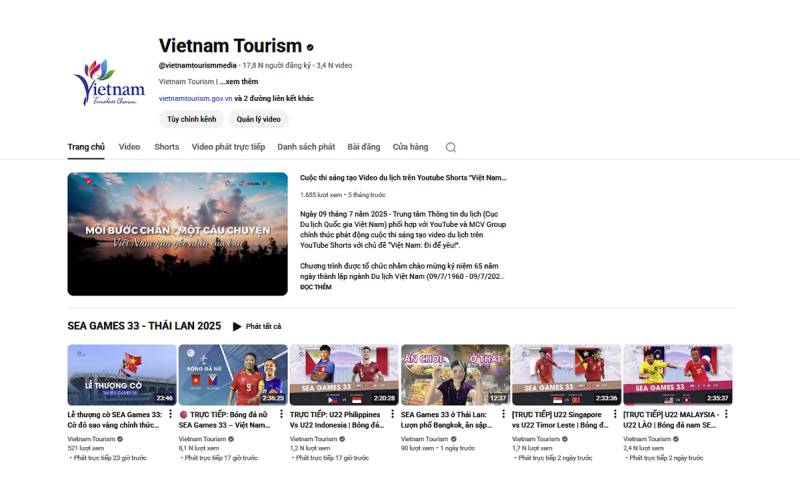
Task: Click '17,8 N người đăng ký' subscriber count
Action: 277,65
